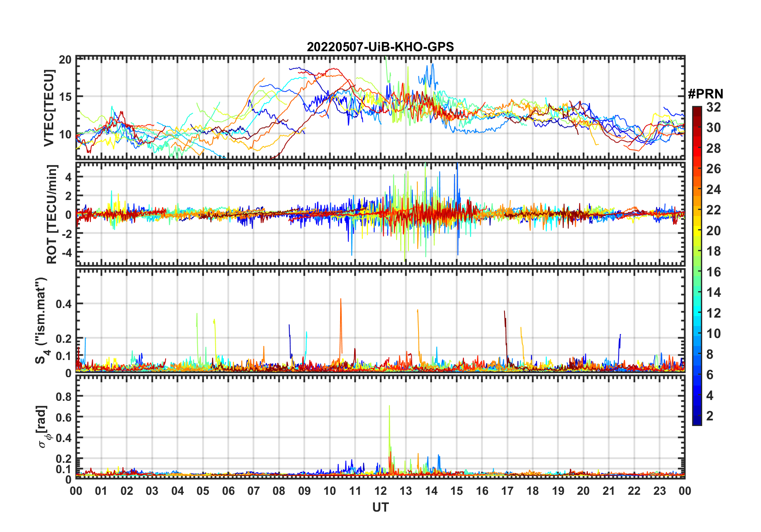Click the 20 tick on the VTEC axis
The image size is (761, 532).
pos(65,60)
